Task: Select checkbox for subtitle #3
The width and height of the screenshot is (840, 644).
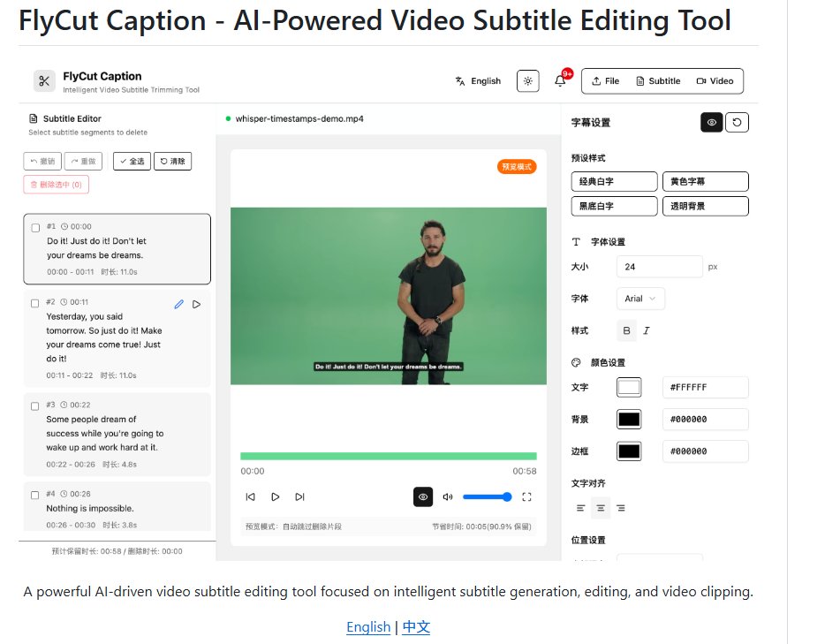Action: click(x=34, y=406)
